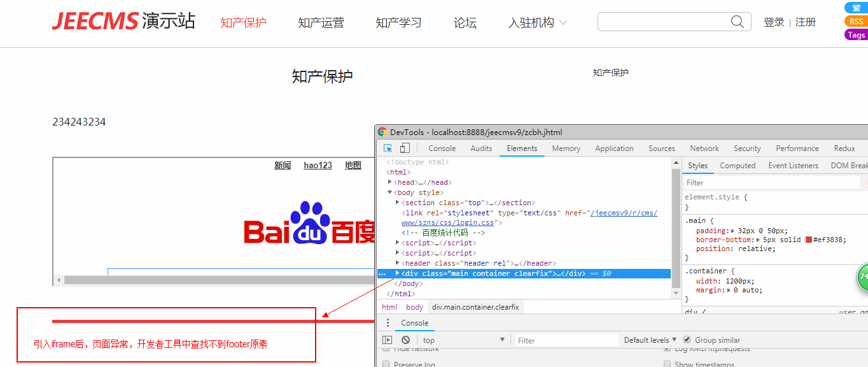This screenshot has height=367, width=868.
Task: Click the search magnifier icon
Action: 737,22
